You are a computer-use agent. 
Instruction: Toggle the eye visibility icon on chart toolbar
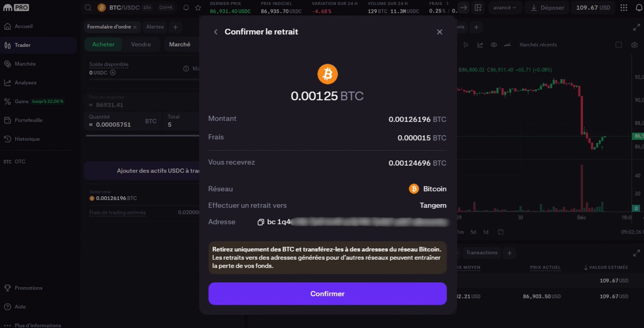coord(494,45)
